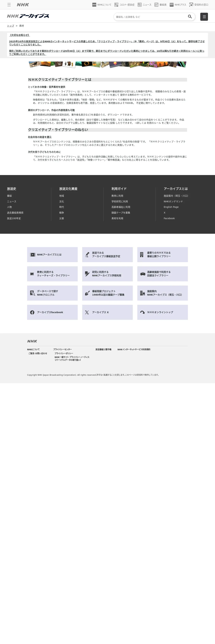Open the hamburger menu beside the NHK logo
Viewport: 215px width, 644px height.
[x=9, y=5]
